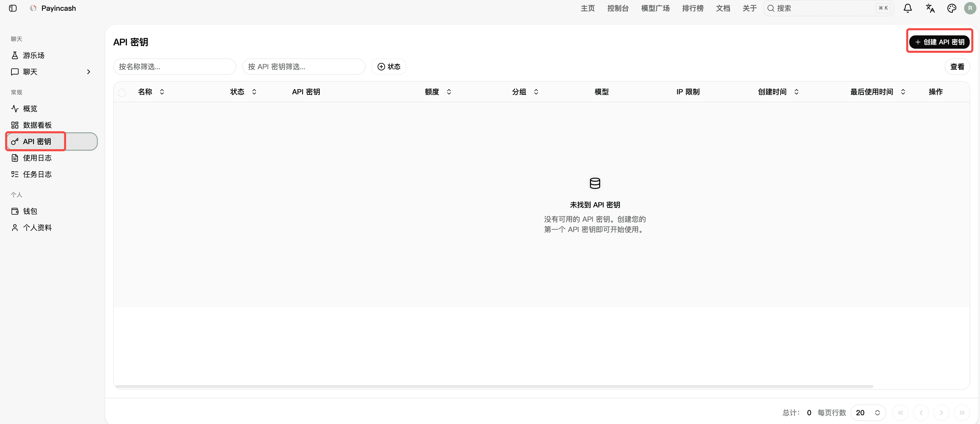This screenshot has width=980, height=424.
Task: Open 个人资料 in the sidebar
Action: click(x=52, y=228)
